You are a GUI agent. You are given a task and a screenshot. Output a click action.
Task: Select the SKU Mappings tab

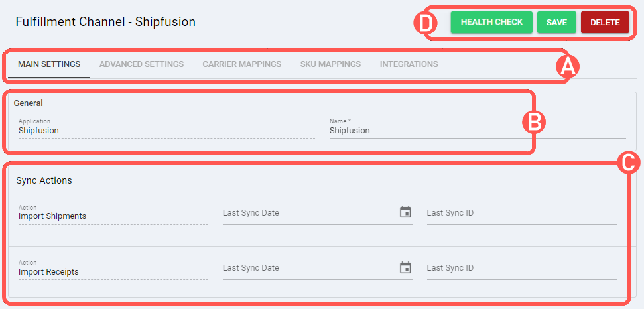[x=330, y=64]
